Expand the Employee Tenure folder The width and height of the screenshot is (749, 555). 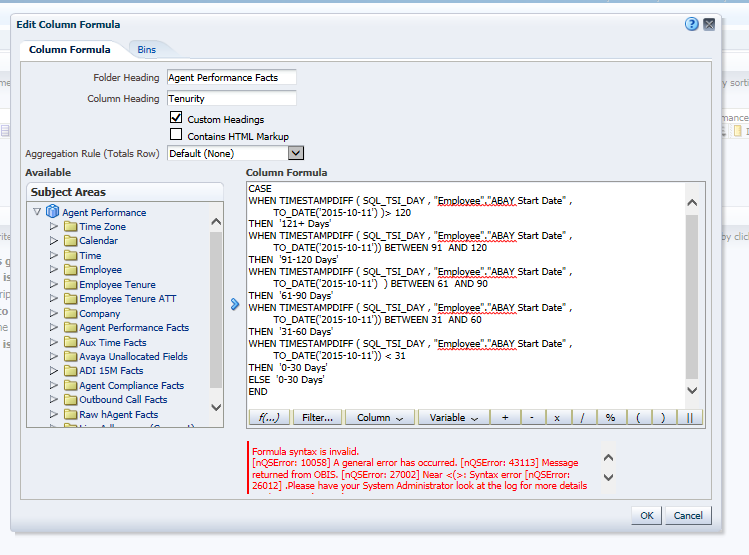55,284
